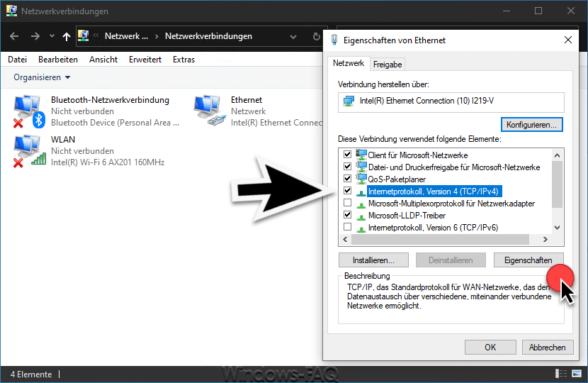Screen dimensions: 588x383
Task: Toggle Microsoft-LLDP-Treiber checkbox
Action: (347, 215)
